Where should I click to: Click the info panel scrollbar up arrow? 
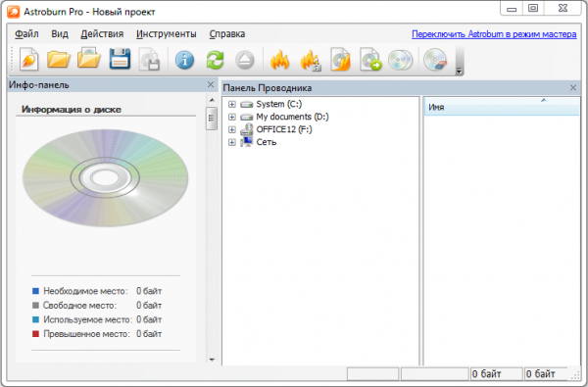(x=212, y=100)
